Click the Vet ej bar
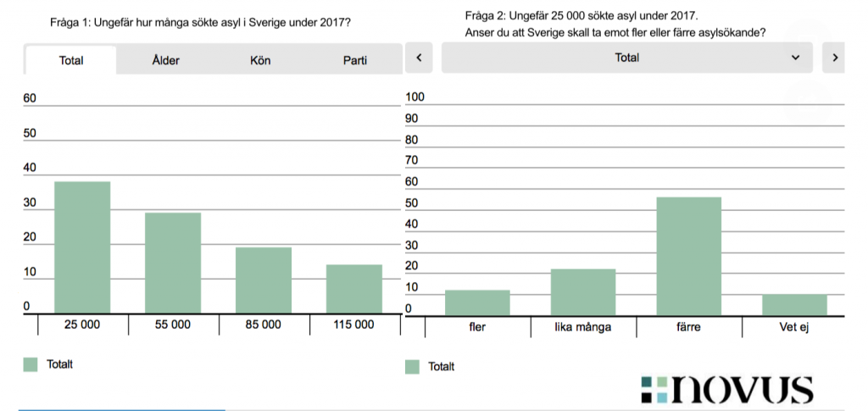 click(x=794, y=305)
